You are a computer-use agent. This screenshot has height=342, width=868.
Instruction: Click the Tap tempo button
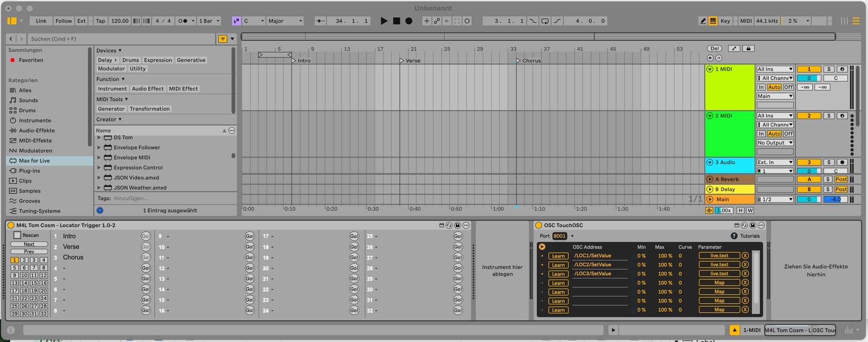pyautogui.click(x=100, y=21)
